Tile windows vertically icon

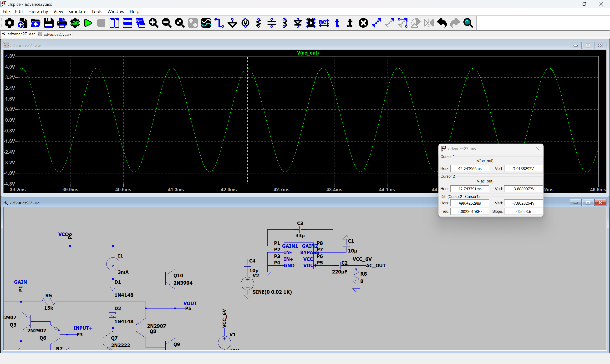pyautogui.click(x=114, y=23)
